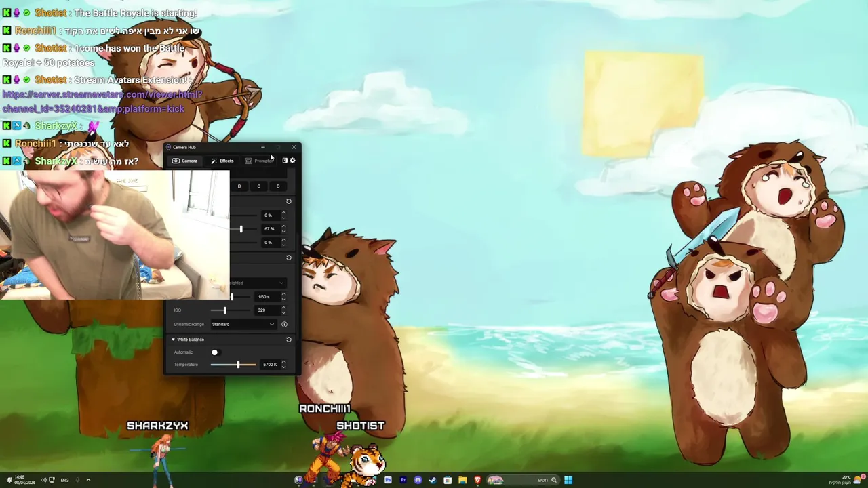The height and width of the screenshot is (488, 868).
Task: Open the Windows Start menu
Action: pyautogui.click(x=568, y=480)
